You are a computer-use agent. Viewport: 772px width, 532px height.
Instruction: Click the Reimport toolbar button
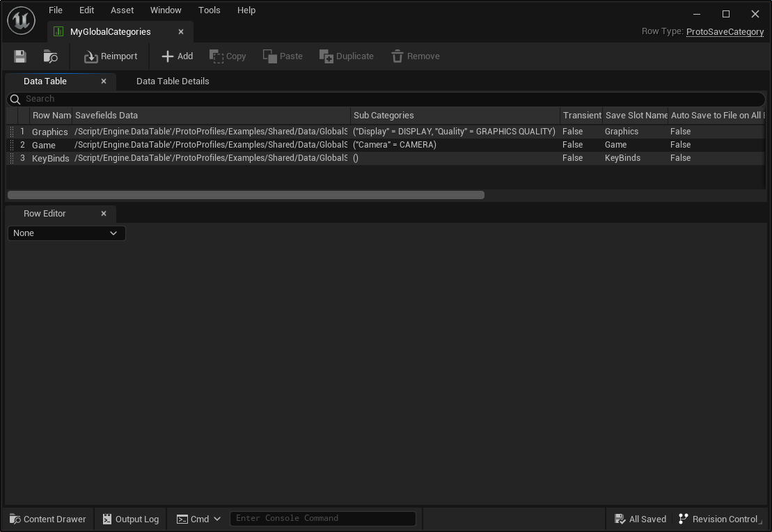click(111, 56)
